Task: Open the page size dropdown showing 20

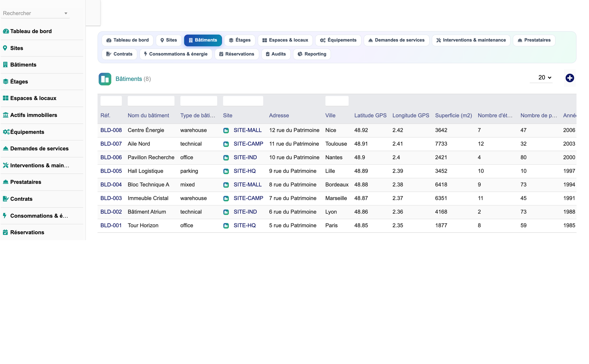Action: [545, 78]
